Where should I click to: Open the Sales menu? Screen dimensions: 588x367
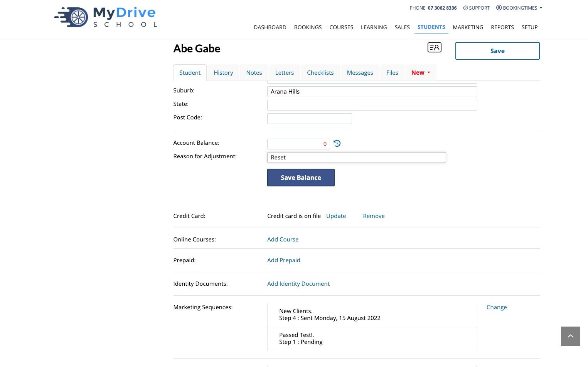402,27
